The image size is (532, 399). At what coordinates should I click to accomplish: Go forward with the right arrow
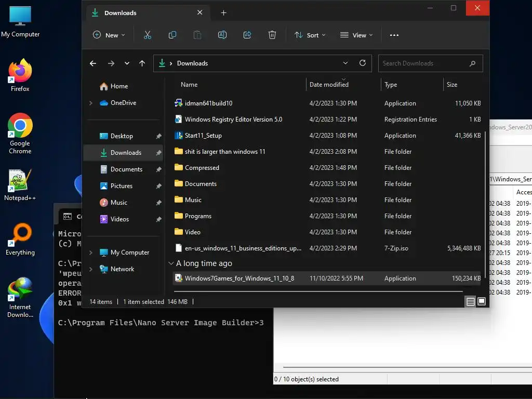[111, 63]
